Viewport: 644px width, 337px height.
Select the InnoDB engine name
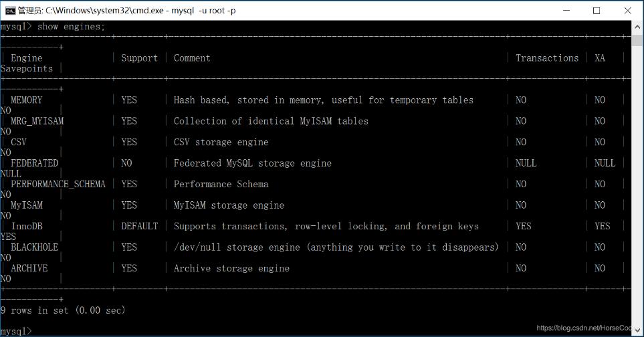click(x=27, y=226)
